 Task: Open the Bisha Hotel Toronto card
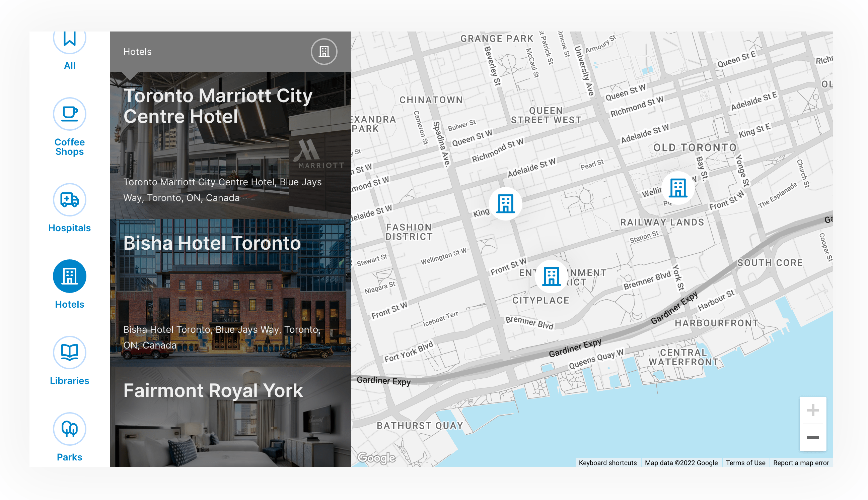230,293
